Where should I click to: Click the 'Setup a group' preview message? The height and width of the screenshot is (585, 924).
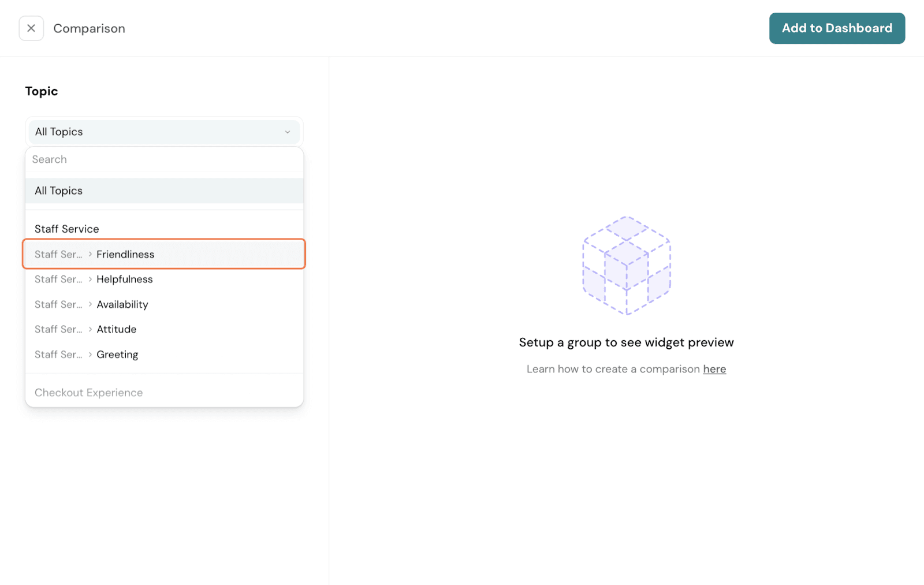626,342
